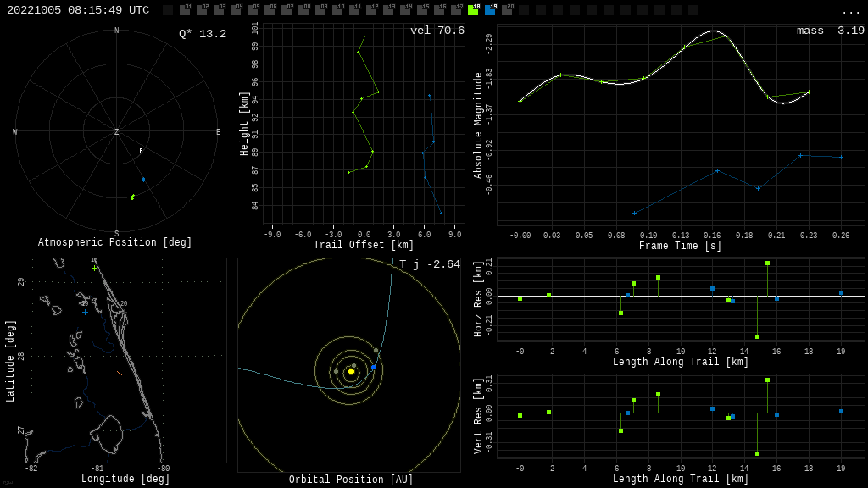Open the three-dots menu at top right

coord(850,12)
